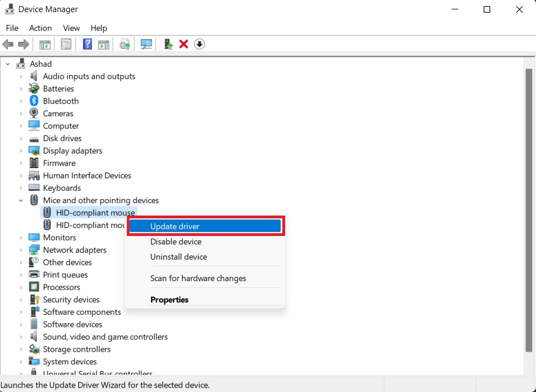Click the Disable device toolbar icon
536x392 pixels.
199,44
